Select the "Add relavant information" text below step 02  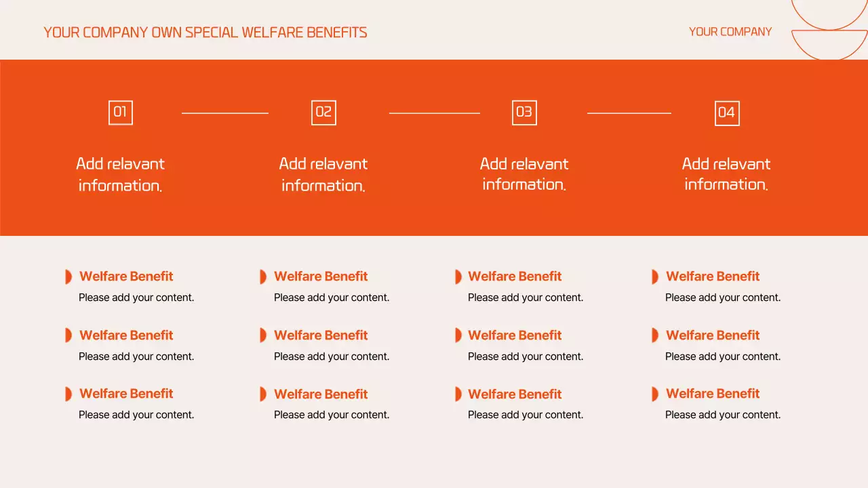click(x=323, y=174)
